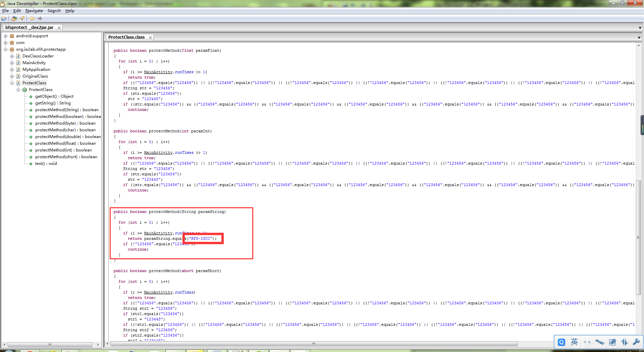The width and height of the screenshot is (644, 352).
Task: Click the IME wrench settings icon
Action: [636, 342]
